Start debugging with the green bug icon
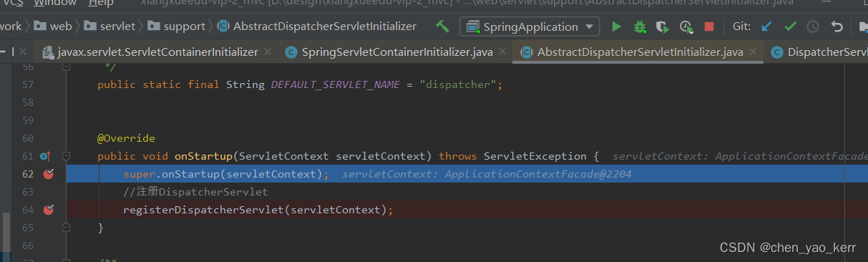This screenshot has width=868, height=262. click(x=640, y=26)
